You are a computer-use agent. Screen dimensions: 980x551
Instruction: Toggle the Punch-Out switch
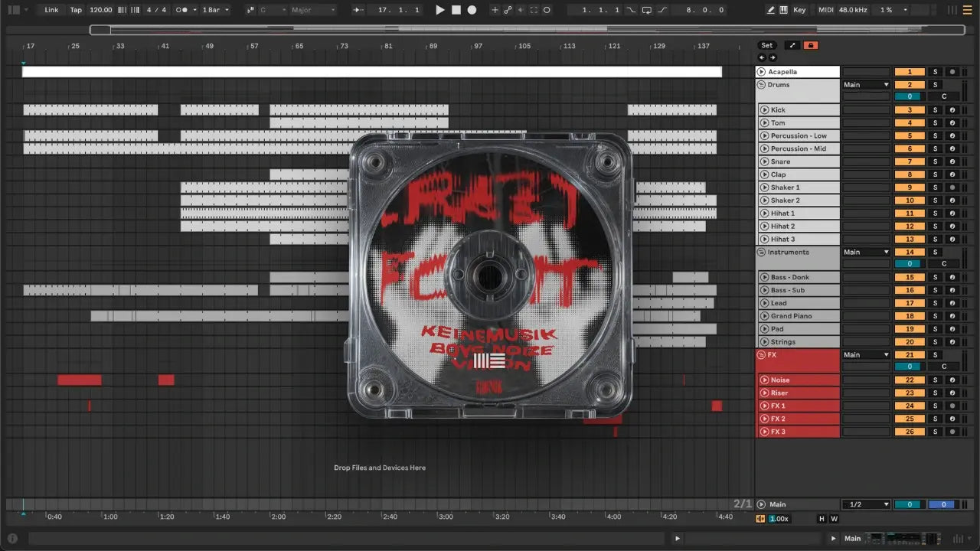tap(663, 10)
